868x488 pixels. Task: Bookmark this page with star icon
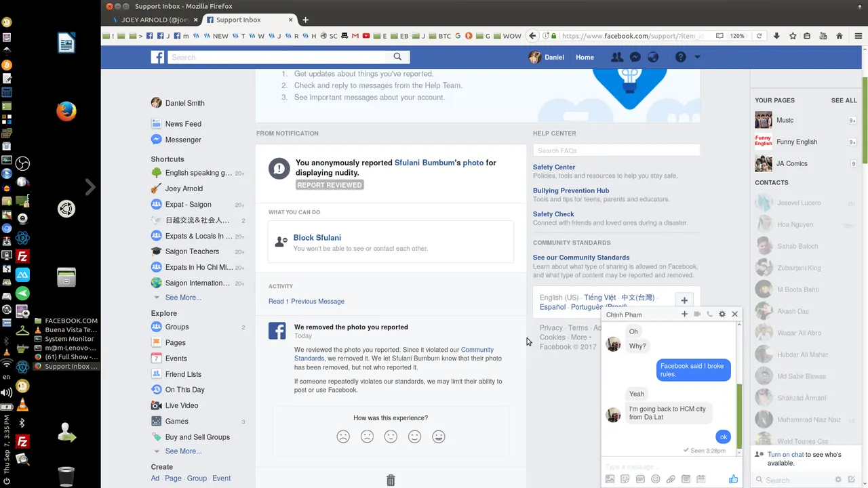pos(793,36)
